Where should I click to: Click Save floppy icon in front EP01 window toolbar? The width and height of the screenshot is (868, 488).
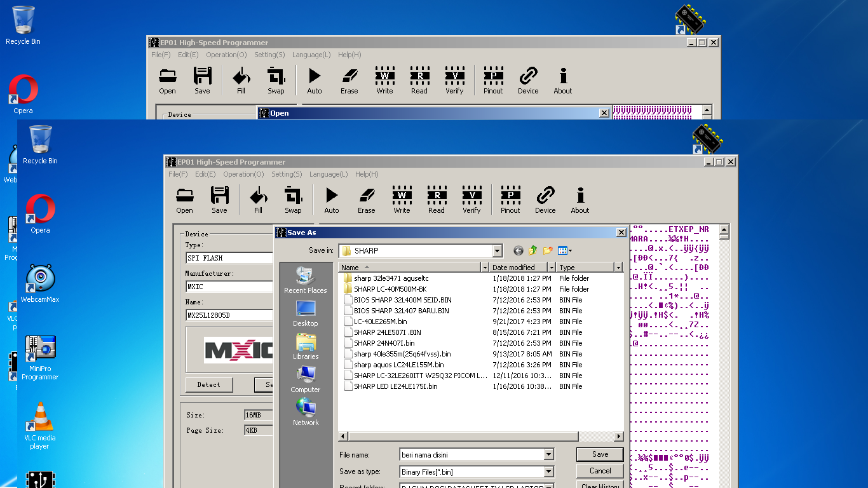219,200
